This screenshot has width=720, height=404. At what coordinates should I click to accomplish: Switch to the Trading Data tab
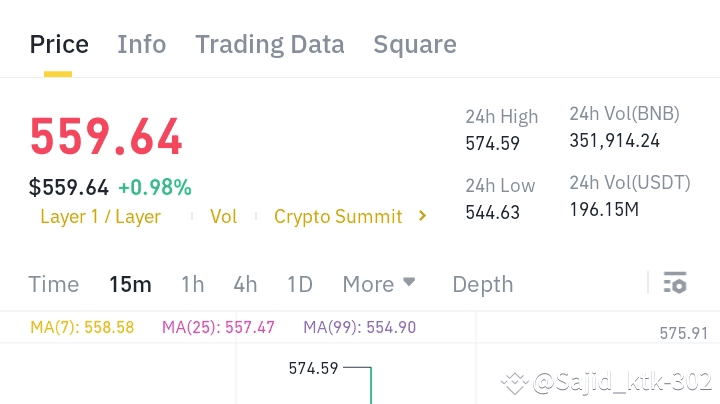pos(269,44)
